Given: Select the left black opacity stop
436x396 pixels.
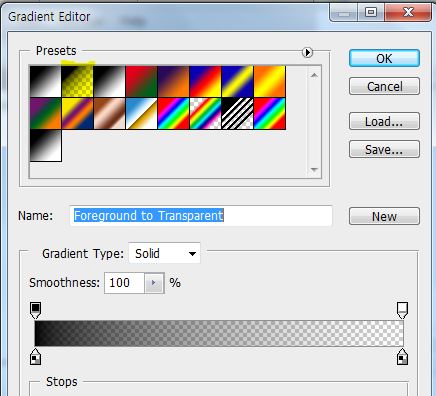Looking at the screenshot, I should coord(35,310).
